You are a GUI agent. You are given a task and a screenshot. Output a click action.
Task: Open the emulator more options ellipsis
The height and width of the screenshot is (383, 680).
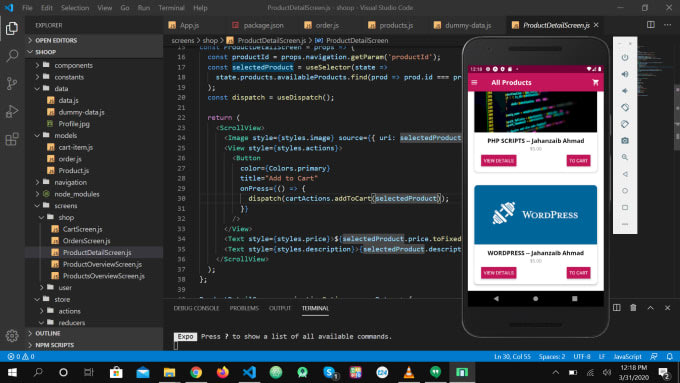(x=625, y=224)
